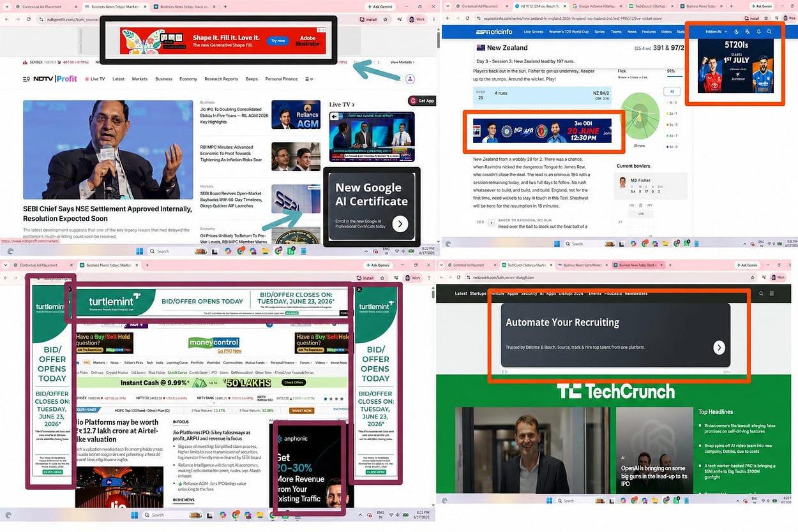Image resolution: width=798 pixels, height=532 pixels.
Task: Show hidden tray icons in NDTV window taskbar
Action: [x=366, y=251]
